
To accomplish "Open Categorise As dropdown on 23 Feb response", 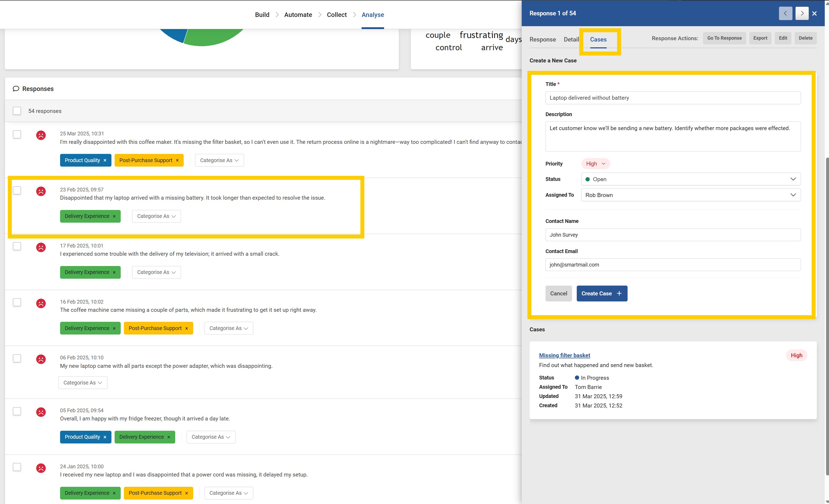I will (156, 216).
